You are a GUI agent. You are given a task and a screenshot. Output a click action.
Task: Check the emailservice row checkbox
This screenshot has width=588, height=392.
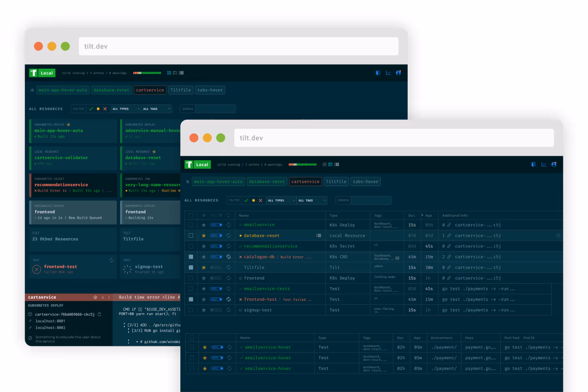tap(191, 225)
